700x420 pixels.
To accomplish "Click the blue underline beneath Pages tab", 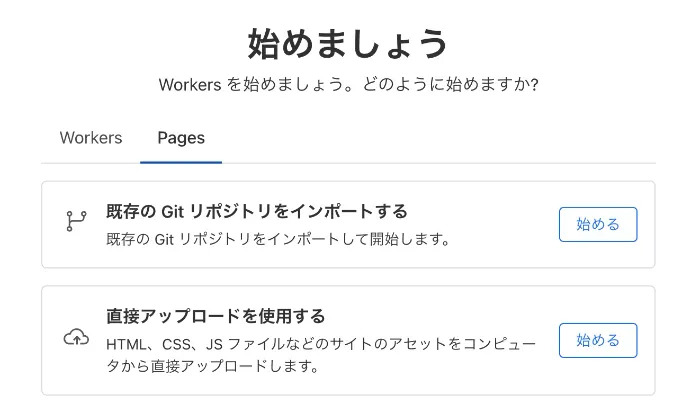I will click(181, 161).
